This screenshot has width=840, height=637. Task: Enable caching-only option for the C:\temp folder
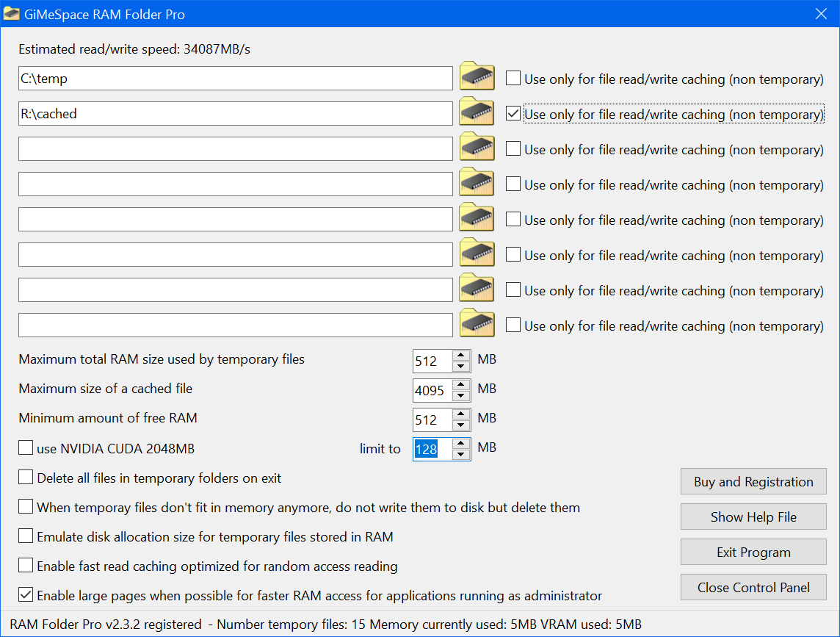click(x=513, y=79)
